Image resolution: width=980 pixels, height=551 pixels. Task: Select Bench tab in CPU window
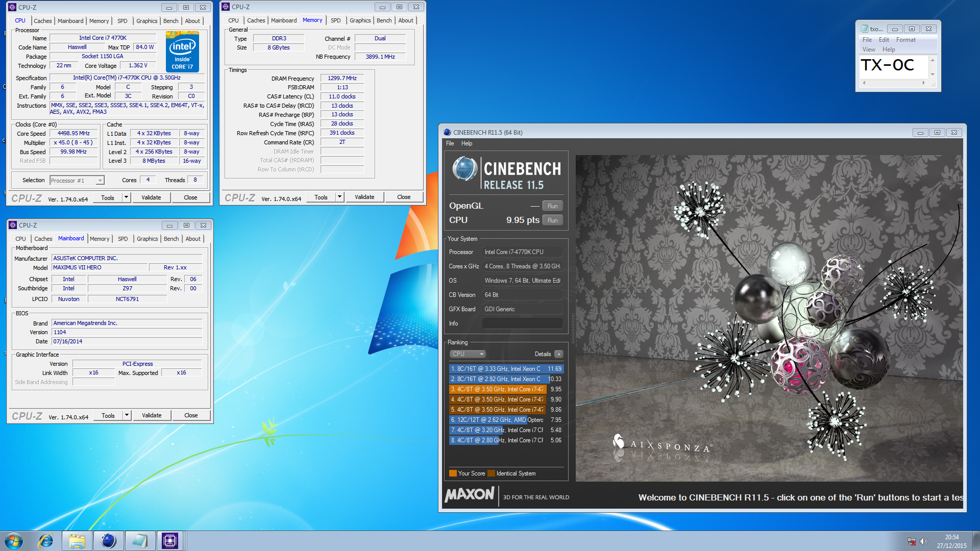(171, 21)
